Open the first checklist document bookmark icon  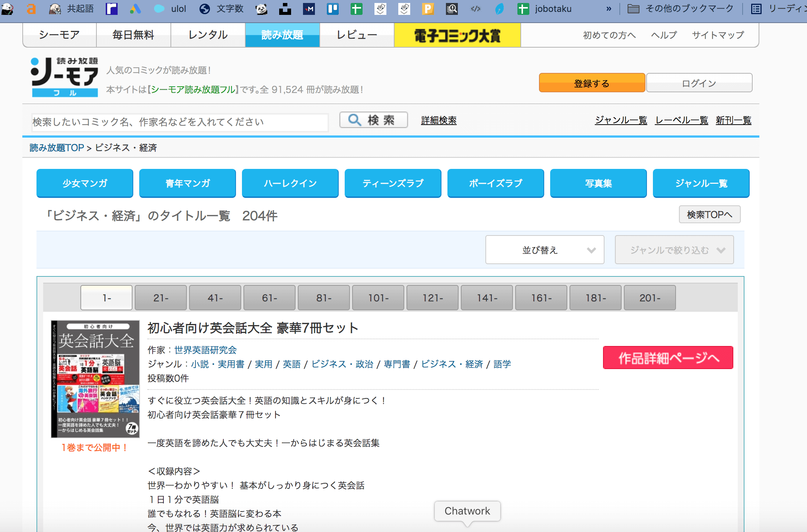tap(380, 9)
